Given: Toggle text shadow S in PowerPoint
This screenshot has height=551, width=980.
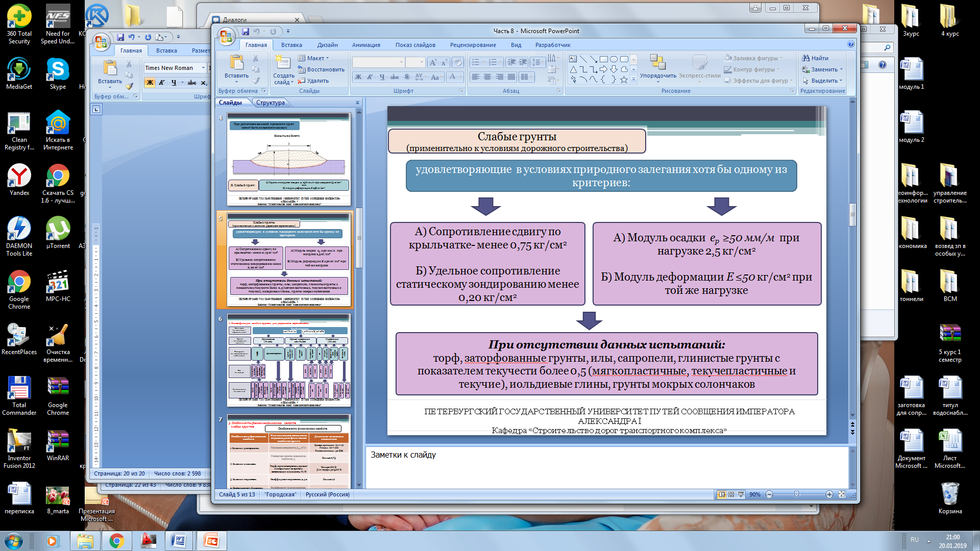Looking at the screenshot, I should pos(407,77).
